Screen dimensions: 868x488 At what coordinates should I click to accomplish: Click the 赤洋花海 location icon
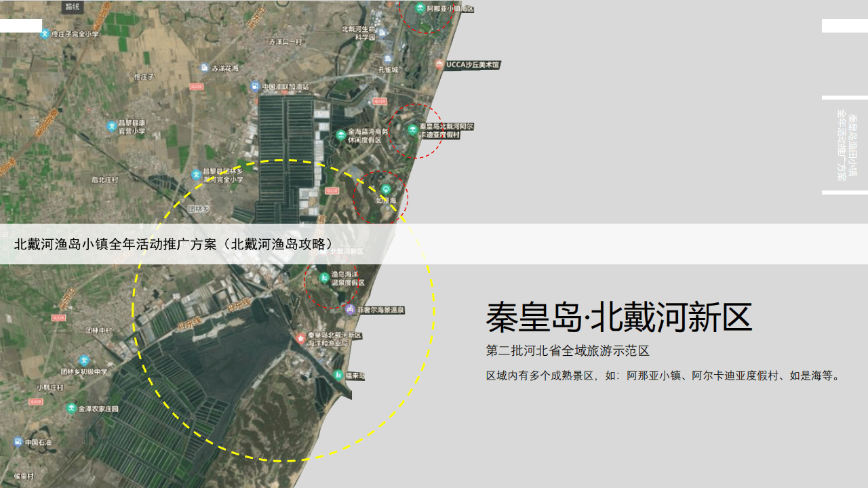pos(204,68)
